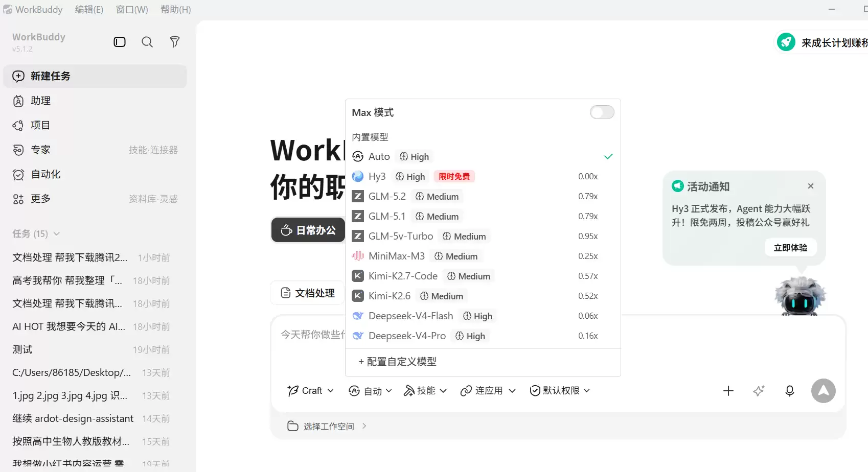Open the search icon in sidebar header
This screenshot has width=868, height=472.
click(147, 42)
